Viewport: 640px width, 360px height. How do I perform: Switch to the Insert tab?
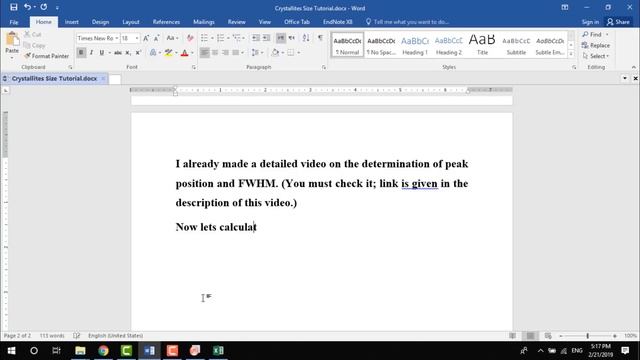[x=72, y=22]
